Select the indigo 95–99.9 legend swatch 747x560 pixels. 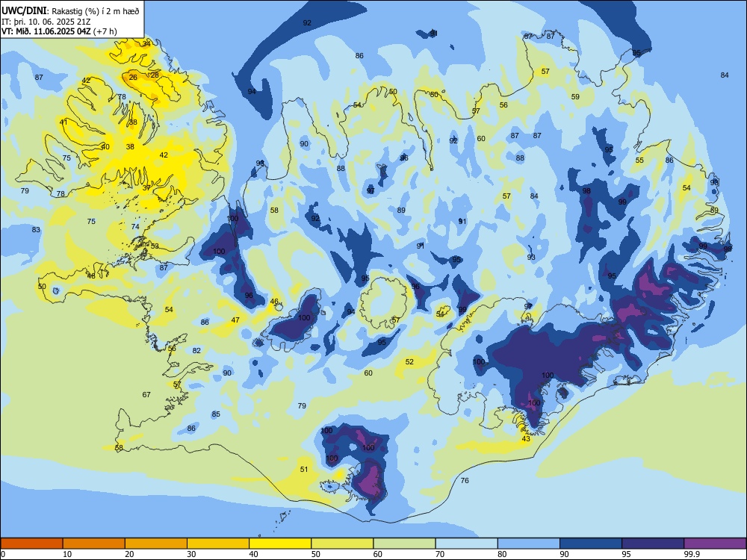pyautogui.click(x=653, y=543)
